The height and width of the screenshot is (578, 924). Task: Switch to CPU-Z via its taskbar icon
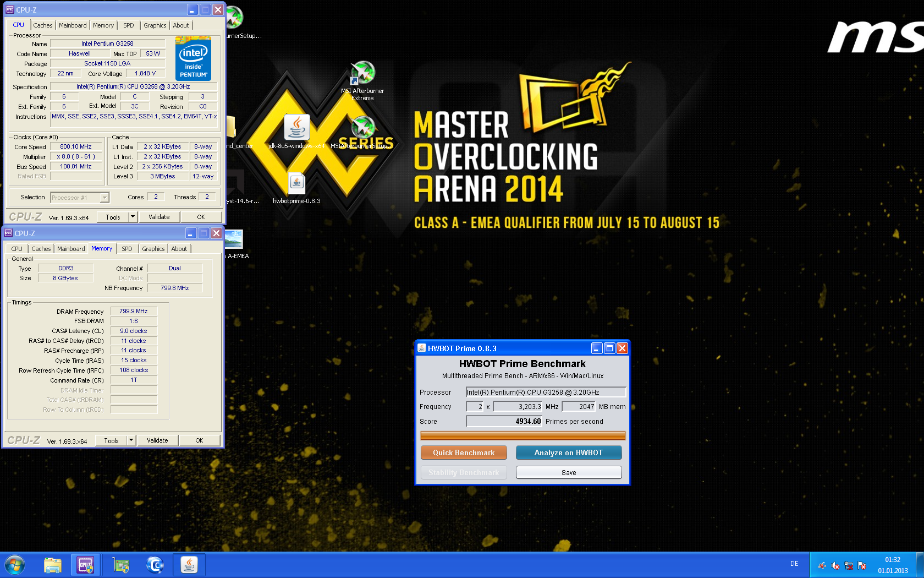[85, 565]
